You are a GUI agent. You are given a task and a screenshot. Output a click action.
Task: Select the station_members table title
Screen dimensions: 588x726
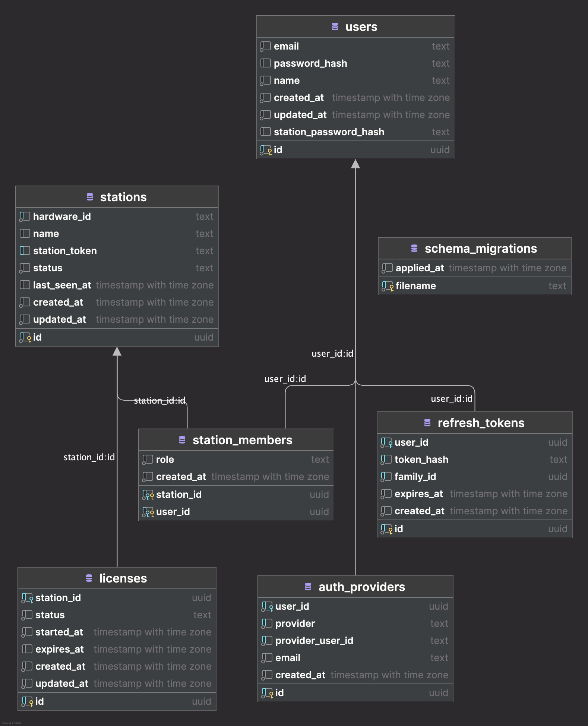click(242, 440)
